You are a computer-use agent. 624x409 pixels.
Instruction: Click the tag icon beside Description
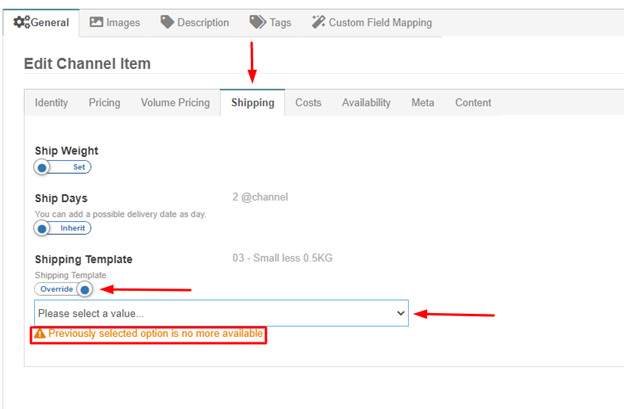(x=166, y=22)
